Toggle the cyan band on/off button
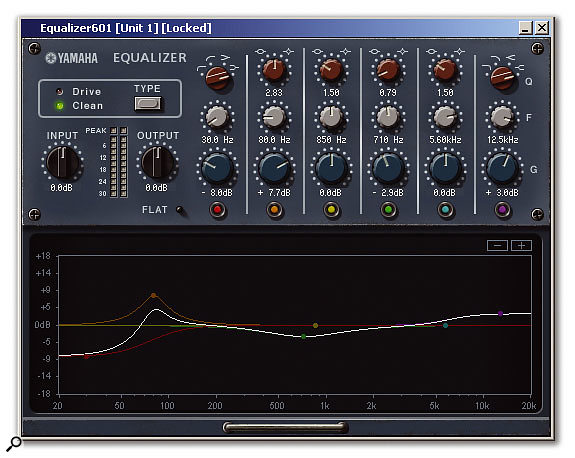Viewport: 575px width, 458px height. [x=446, y=210]
